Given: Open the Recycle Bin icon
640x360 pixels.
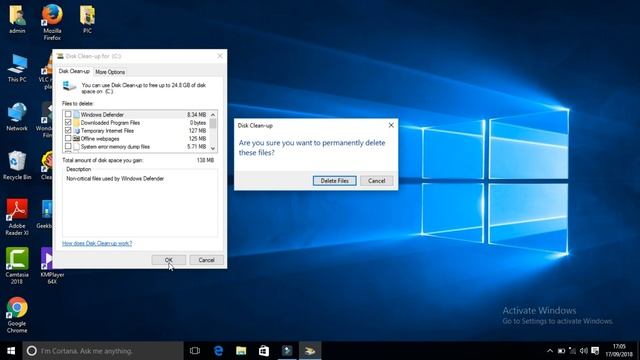Looking at the screenshot, I should tap(17, 166).
